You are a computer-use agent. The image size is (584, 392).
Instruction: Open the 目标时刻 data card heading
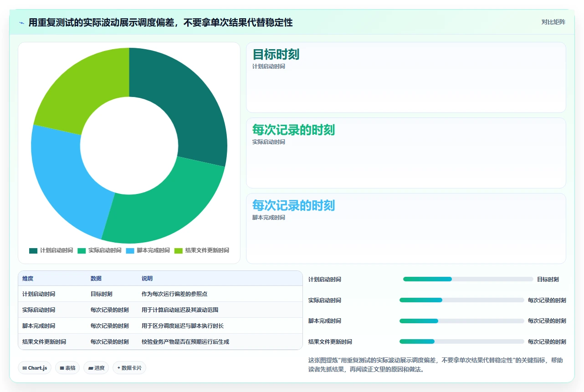276,55
